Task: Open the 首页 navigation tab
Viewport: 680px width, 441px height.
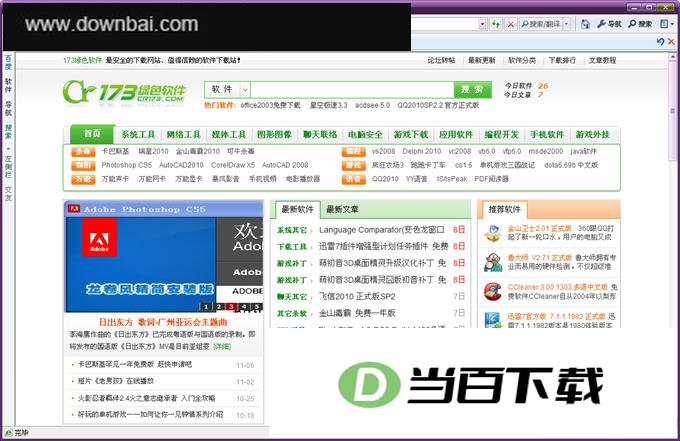Action: pos(92,134)
